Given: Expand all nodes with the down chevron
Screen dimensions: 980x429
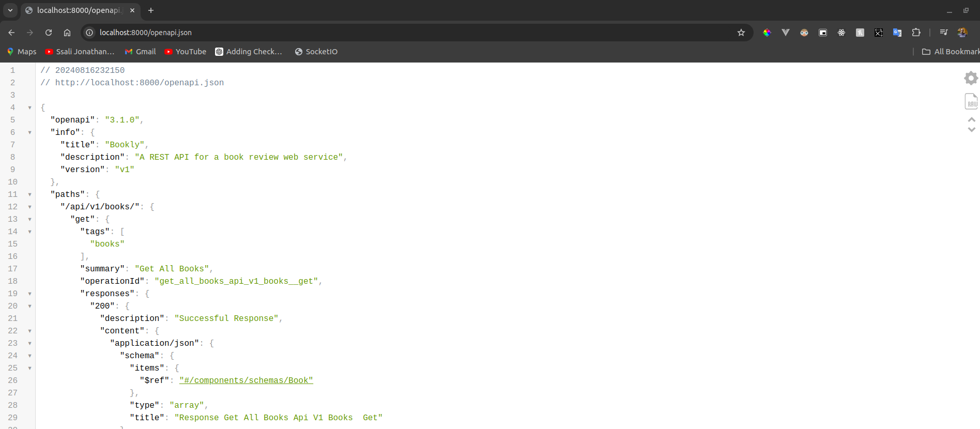Looking at the screenshot, I should (x=972, y=130).
